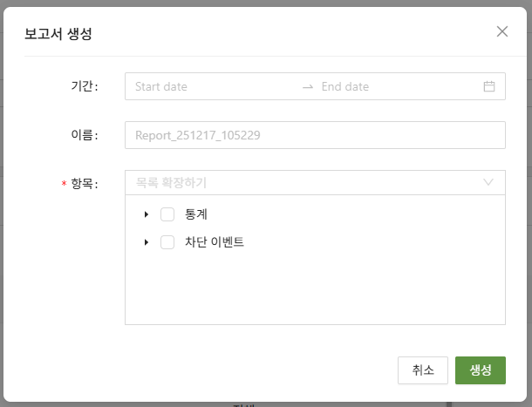Click the chevron on the 항목 dropdown
Screen dimensions: 532x407
488,183
